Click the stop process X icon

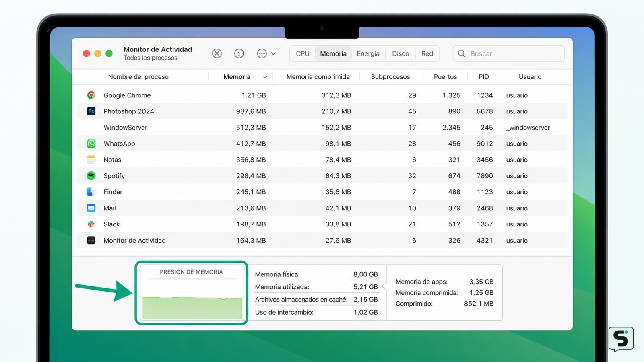pyautogui.click(x=217, y=53)
